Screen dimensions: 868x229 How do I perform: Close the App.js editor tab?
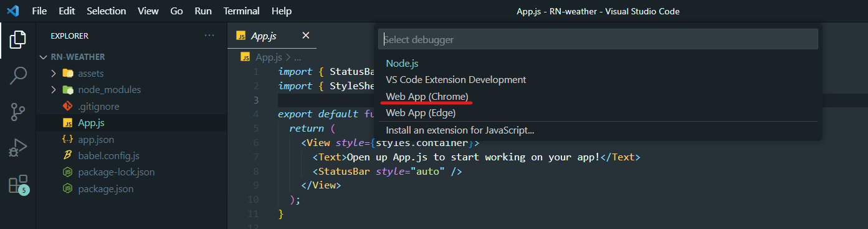pos(305,36)
